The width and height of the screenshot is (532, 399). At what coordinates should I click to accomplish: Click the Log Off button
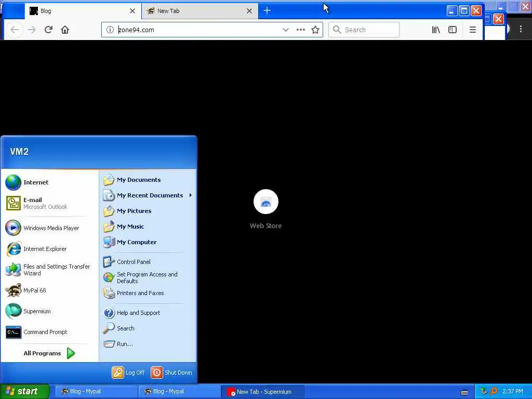[x=128, y=373]
